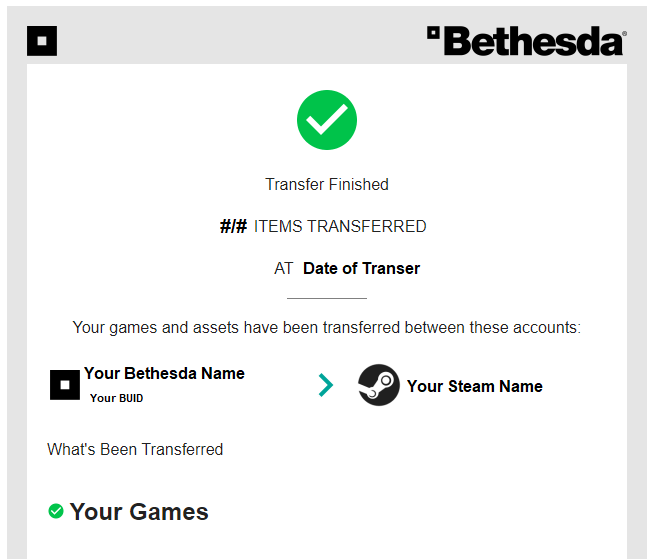Screen dimensions: 657x559
Task: Click the teal arrow between accounts
Action: click(x=325, y=385)
